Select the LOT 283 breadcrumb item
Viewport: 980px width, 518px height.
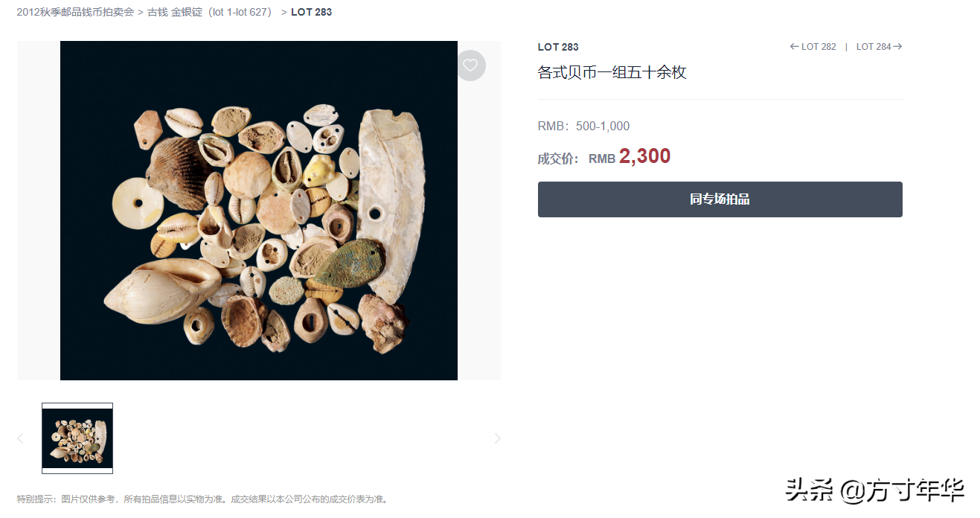tap(311, 12)
